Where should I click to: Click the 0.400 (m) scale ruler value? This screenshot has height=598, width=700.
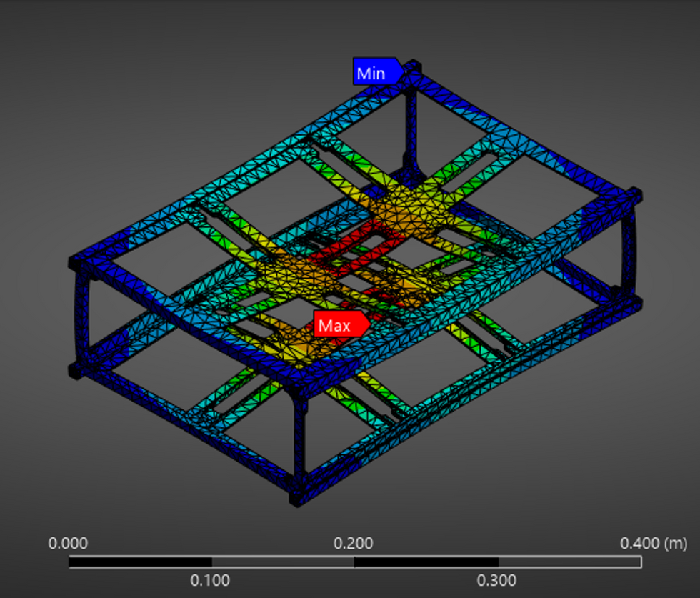(654, 544)
